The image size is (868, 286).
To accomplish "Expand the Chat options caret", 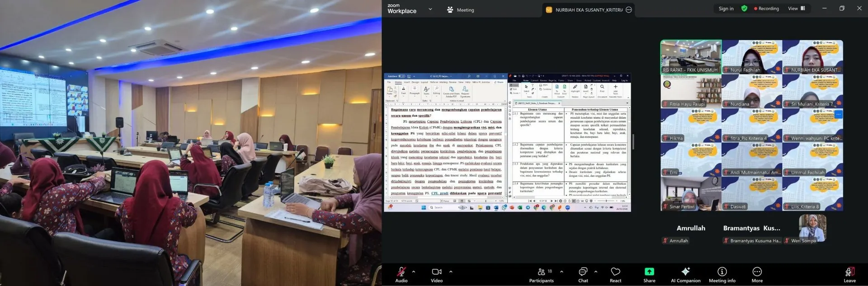I will tap(595, 272).
